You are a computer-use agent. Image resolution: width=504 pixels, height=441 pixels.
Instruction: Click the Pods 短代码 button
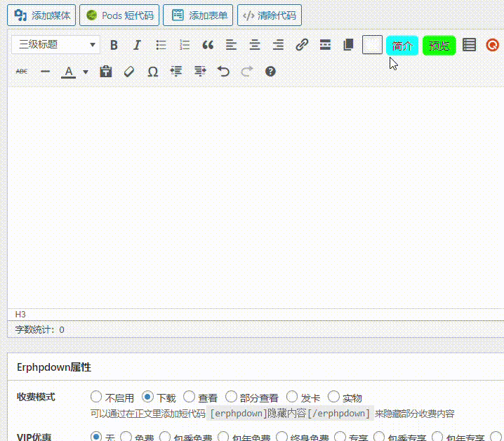click(x=119, y=15)
